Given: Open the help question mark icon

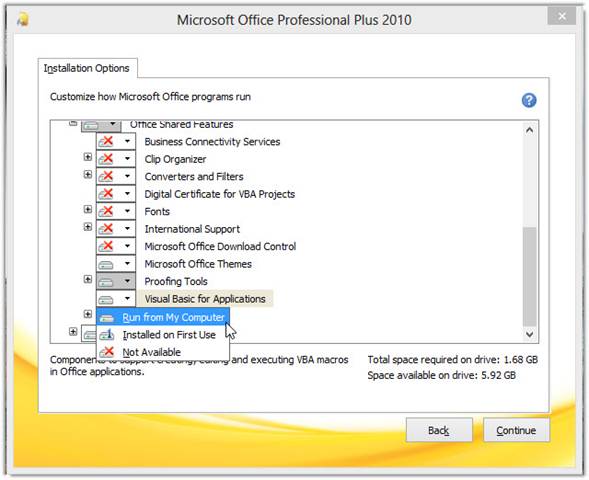Looking at the screenshot, I should coord(529,100).
